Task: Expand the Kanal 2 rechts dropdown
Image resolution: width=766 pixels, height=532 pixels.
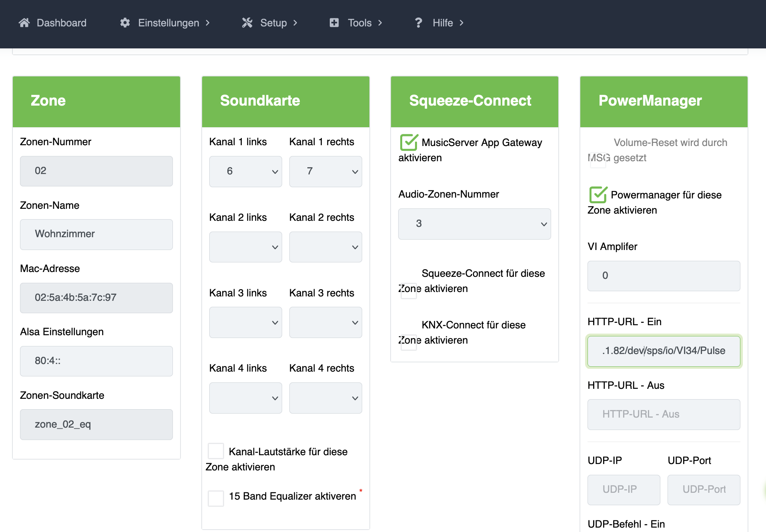Action: click(325, 247)
